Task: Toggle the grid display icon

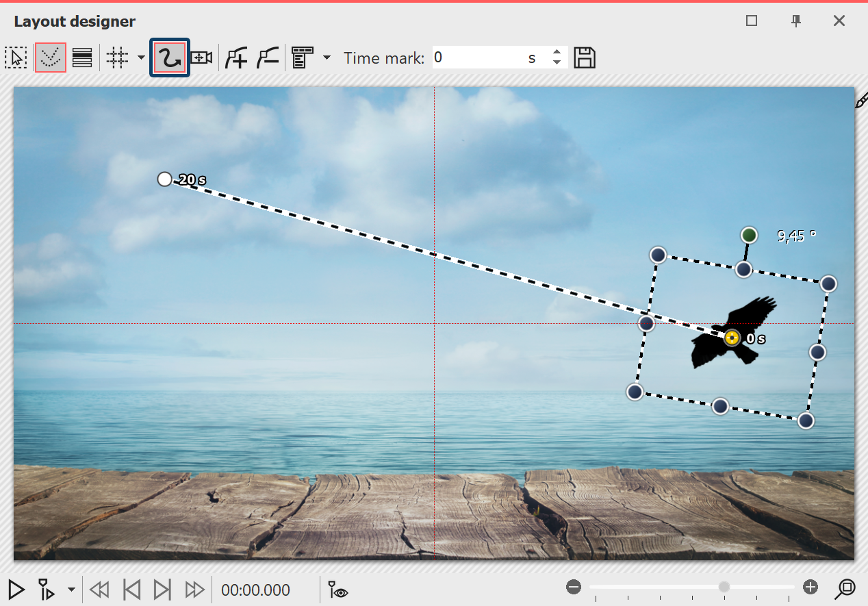Action: tap(118, 58)
